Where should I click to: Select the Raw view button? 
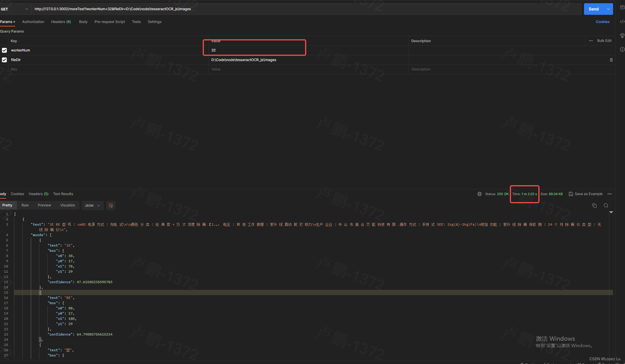tap(25, 205)
